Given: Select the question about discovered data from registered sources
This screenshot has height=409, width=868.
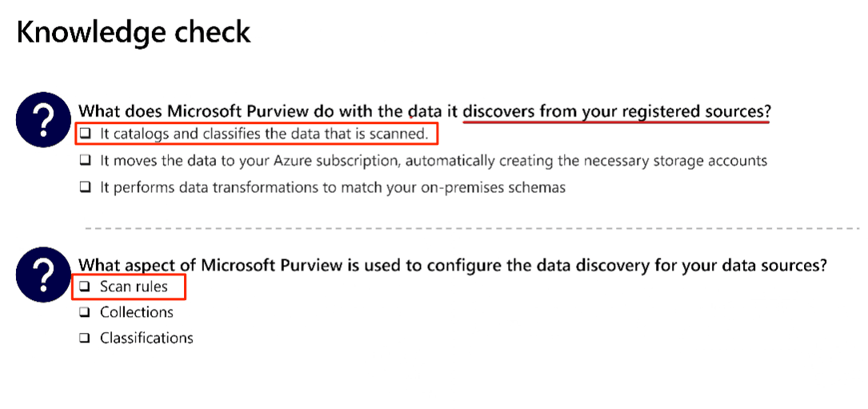Looking at the screenshot, I should click(425, 111).
